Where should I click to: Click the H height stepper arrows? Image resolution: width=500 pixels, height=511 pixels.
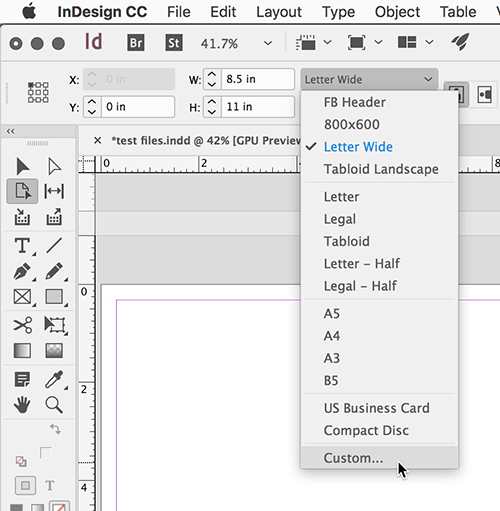click(x=212, y=107)
